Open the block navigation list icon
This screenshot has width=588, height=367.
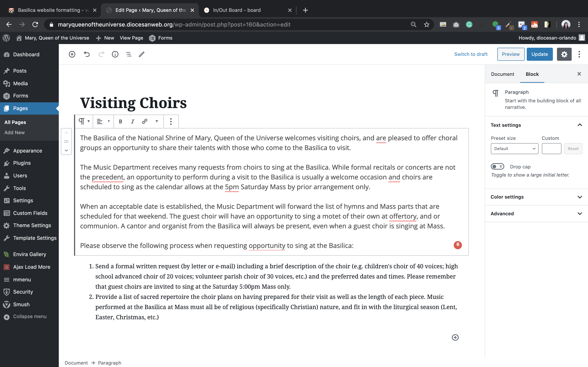click(x=129, y=54)
